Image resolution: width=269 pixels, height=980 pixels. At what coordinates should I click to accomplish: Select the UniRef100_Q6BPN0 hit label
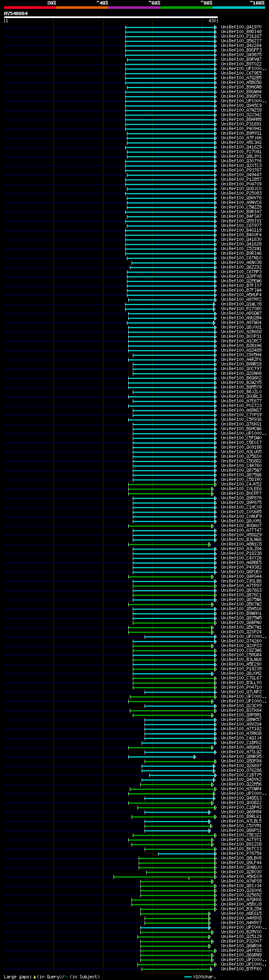241,623
